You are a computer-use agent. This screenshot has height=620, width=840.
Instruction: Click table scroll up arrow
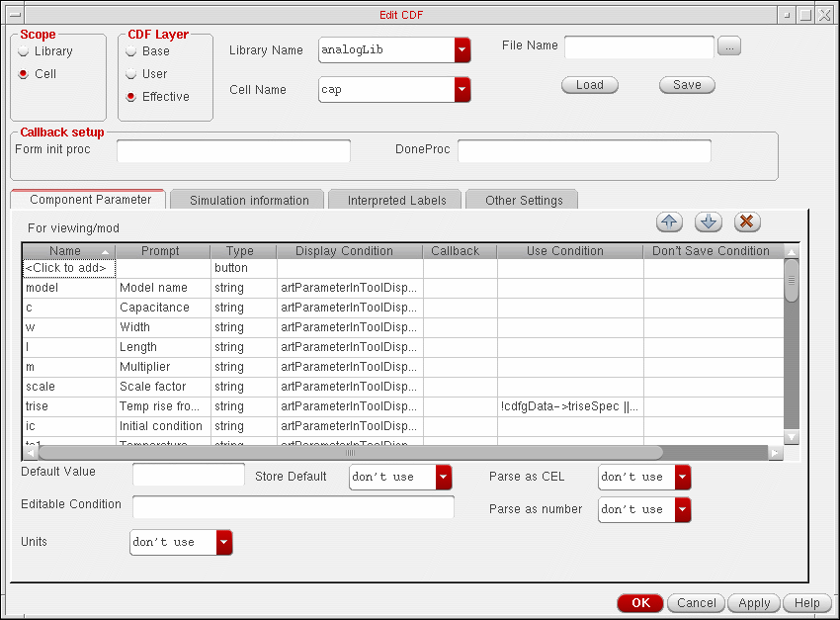tap(792, 251)
